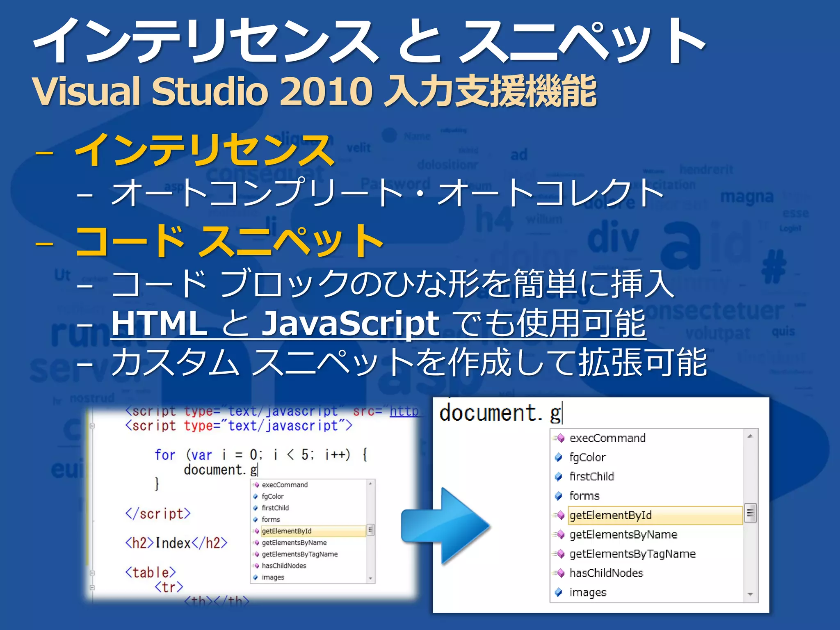
Task: Click the method icon beside getElementsByTagName in enlarged list
Action: tap(559, 554)
